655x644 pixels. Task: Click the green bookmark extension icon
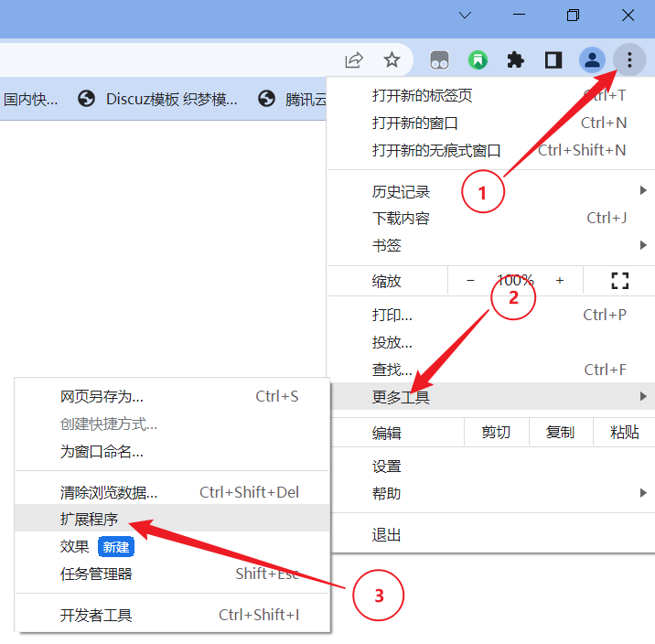point(478,60)
